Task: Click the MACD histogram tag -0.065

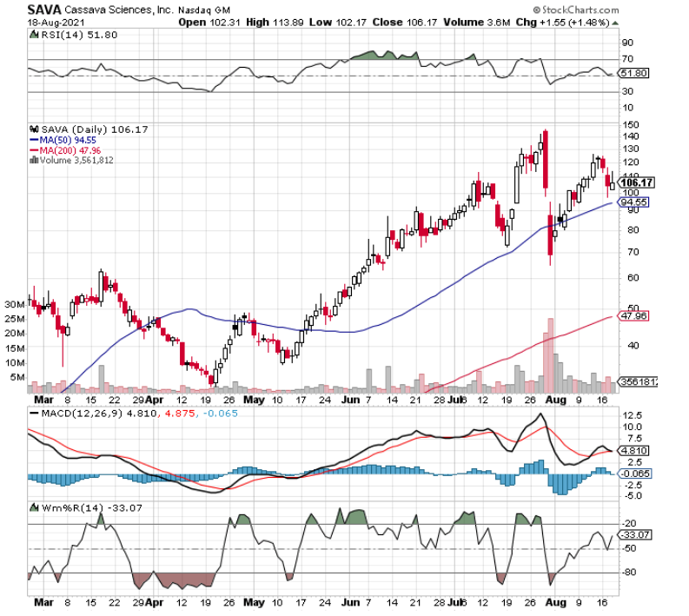Action: [634, 474]
